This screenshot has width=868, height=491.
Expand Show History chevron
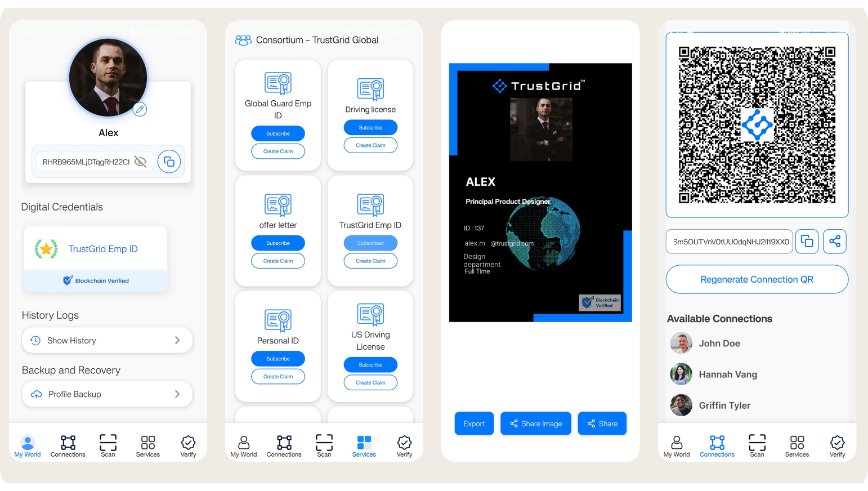(177, 341)
